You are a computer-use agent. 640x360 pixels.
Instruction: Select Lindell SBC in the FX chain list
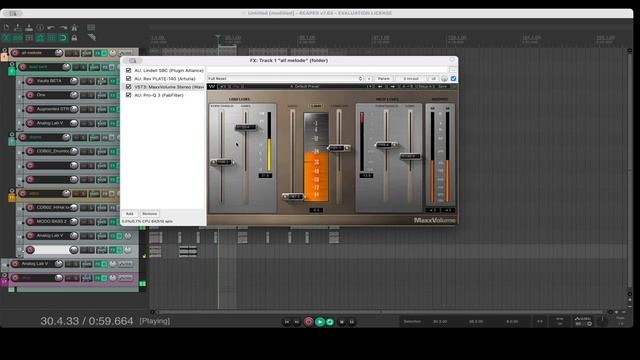pyautogui.click(x=169, y=70)
